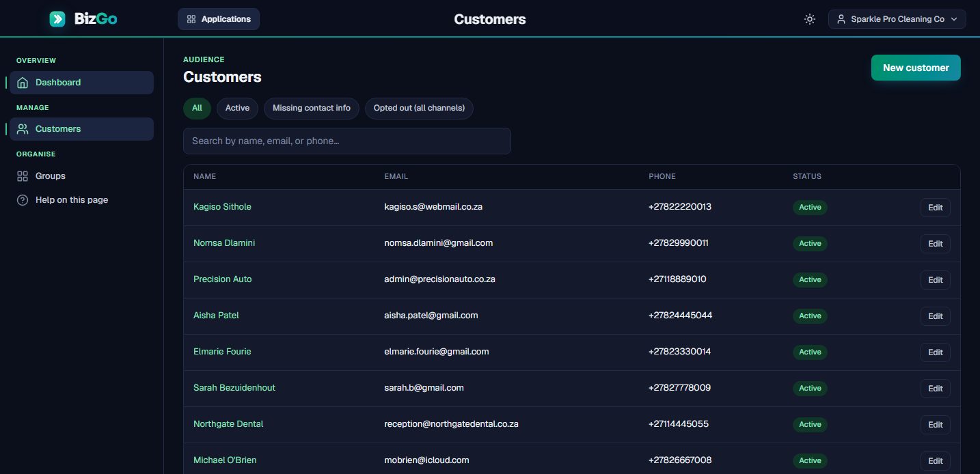Edit Northgate Dental's row
This screenshot has width=980, height=474.
click(936, 425)
